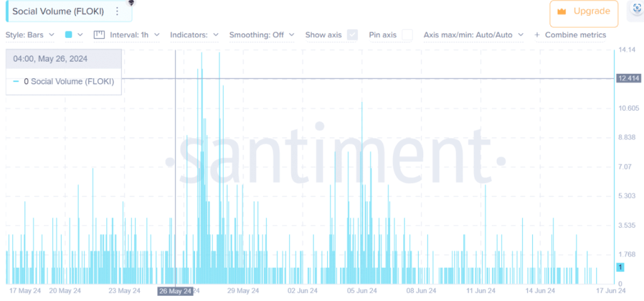Click the 12.414 axis value label

pos(628,79)
